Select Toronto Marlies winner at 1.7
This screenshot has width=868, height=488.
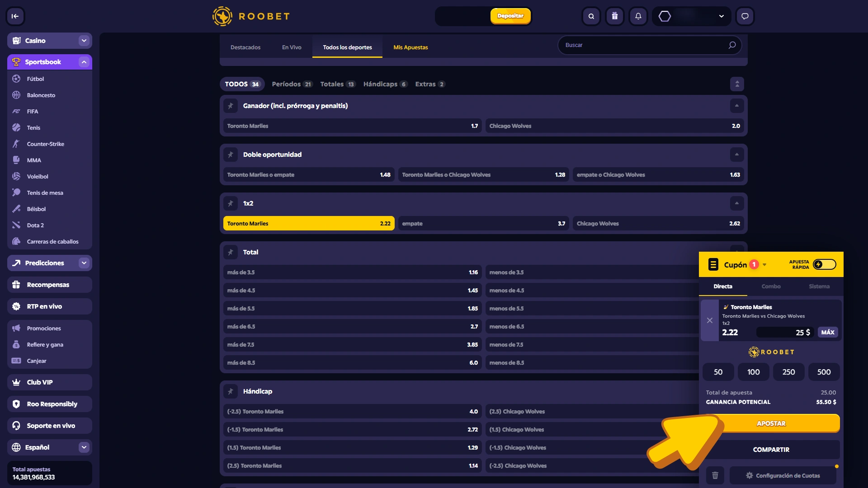coord(353,126)
